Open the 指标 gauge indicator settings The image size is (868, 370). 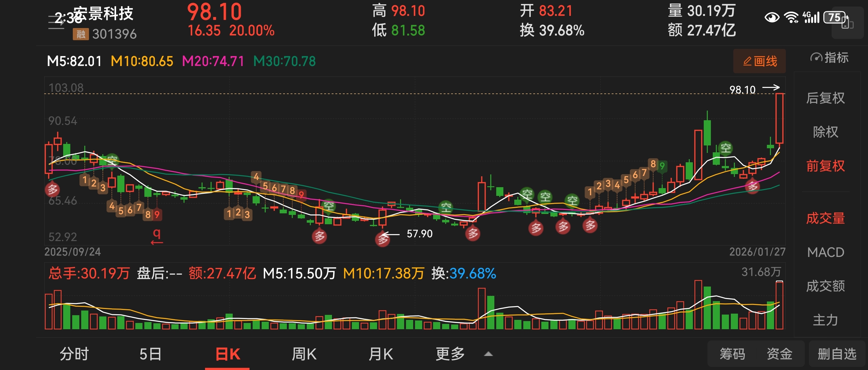click(x=829, y=58)
